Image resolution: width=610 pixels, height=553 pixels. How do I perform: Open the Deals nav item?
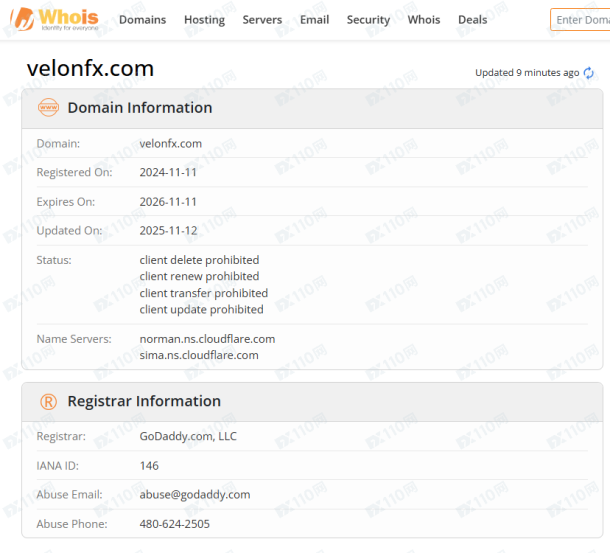pyautogui.click(x=472, y=19)
